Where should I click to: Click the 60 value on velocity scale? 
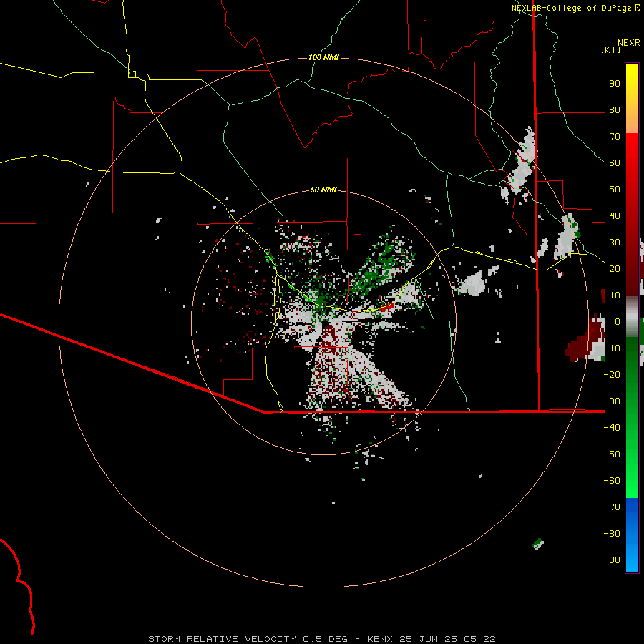615,163
